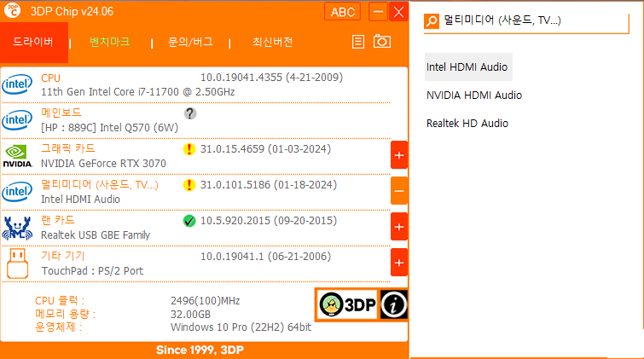This screenshot has width=644, height=359.
Task: Expand the 랜 카드 device list
Action: coord(399,227)
